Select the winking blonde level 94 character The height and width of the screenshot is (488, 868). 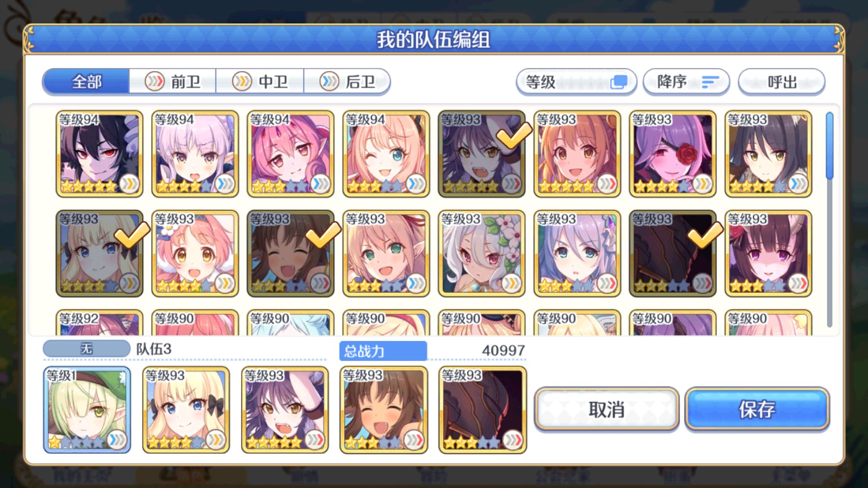pos(386,154)
